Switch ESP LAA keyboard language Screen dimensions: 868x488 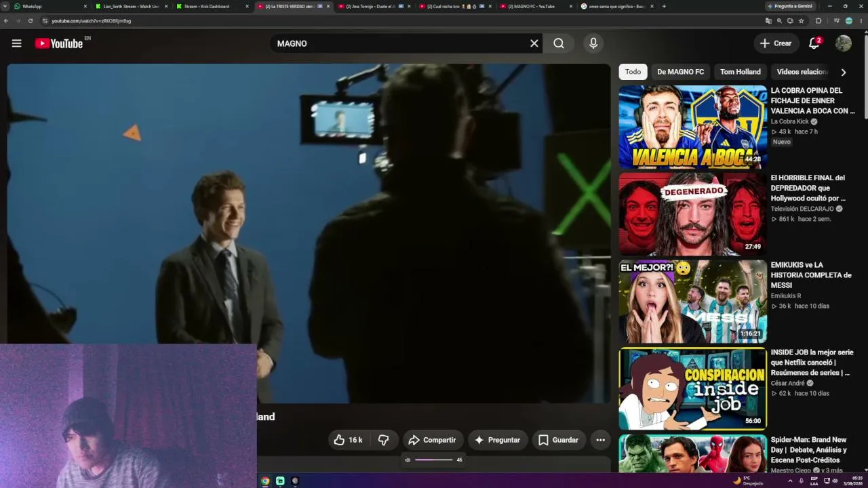(814, 481)
